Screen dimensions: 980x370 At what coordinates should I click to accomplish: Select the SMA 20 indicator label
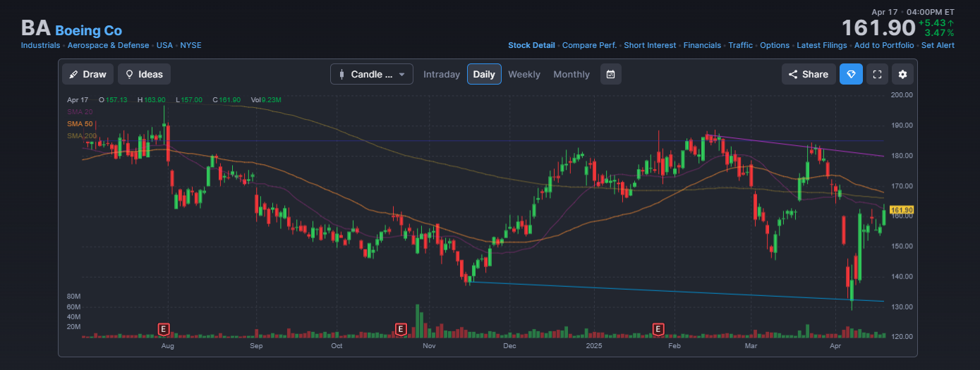click(80, 111)
